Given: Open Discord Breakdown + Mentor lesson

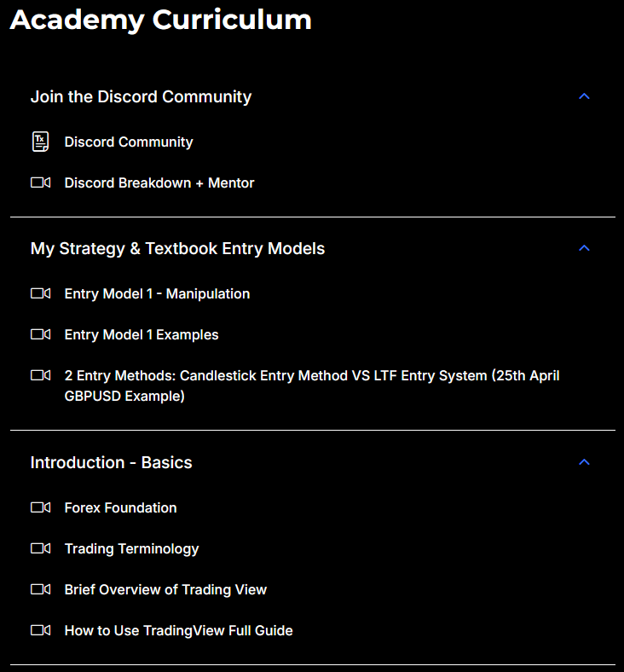Looking at the screenshot, I should pyautogui.click(x=159, y=183).
